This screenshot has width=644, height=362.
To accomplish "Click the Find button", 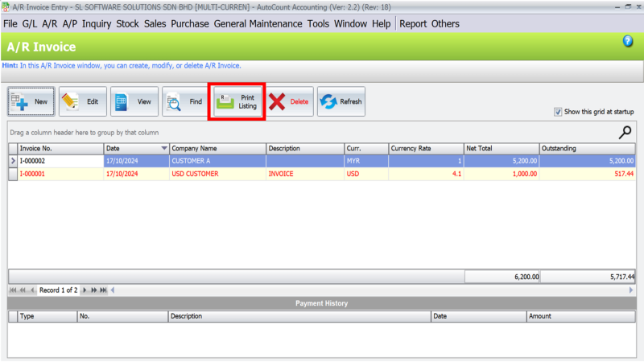I will [186, 101].
